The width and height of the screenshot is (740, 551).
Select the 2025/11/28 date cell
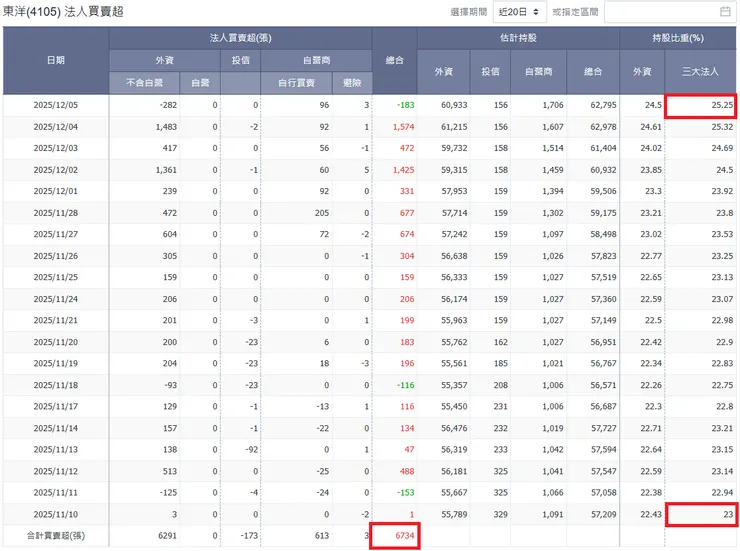click(56, 213)
